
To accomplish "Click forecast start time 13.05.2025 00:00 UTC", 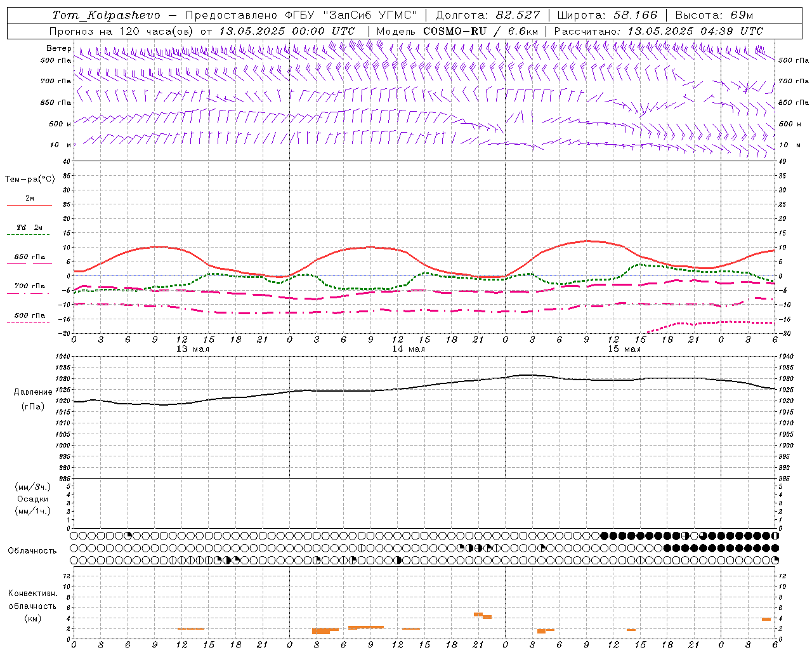I will (287, 31).
